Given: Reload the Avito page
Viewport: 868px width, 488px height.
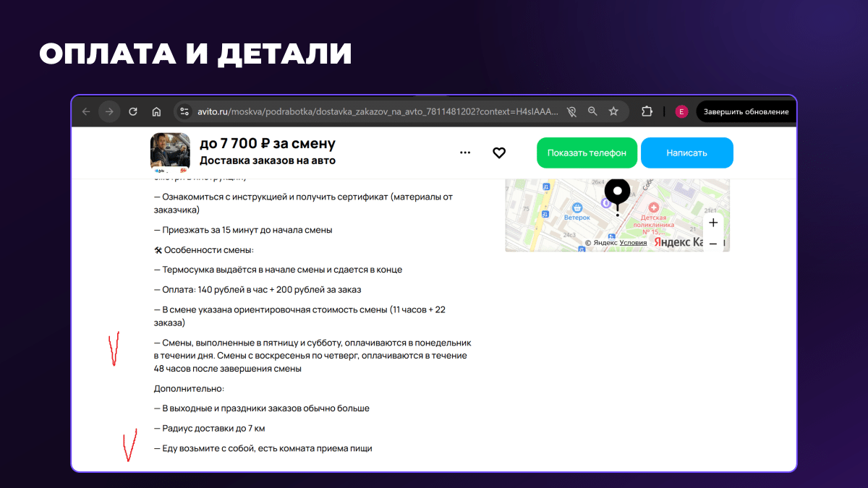Looking at the screenshot, I should (x=133, y=111).
